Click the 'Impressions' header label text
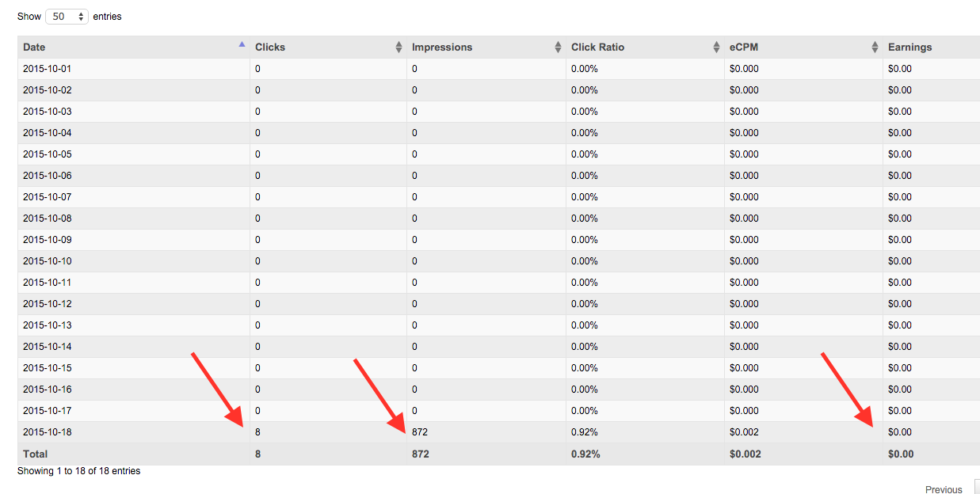Screen dimensions: 980x494 point(442,47)
